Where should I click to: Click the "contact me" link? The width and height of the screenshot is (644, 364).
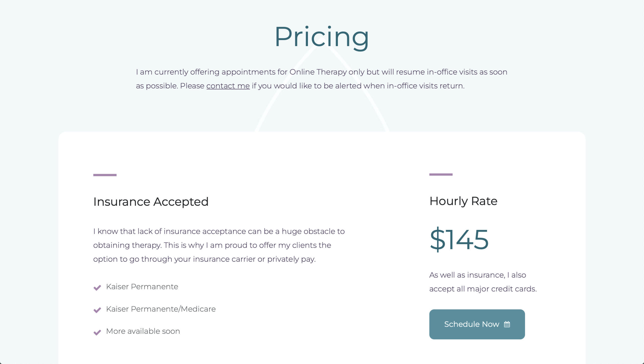point(228,86)
